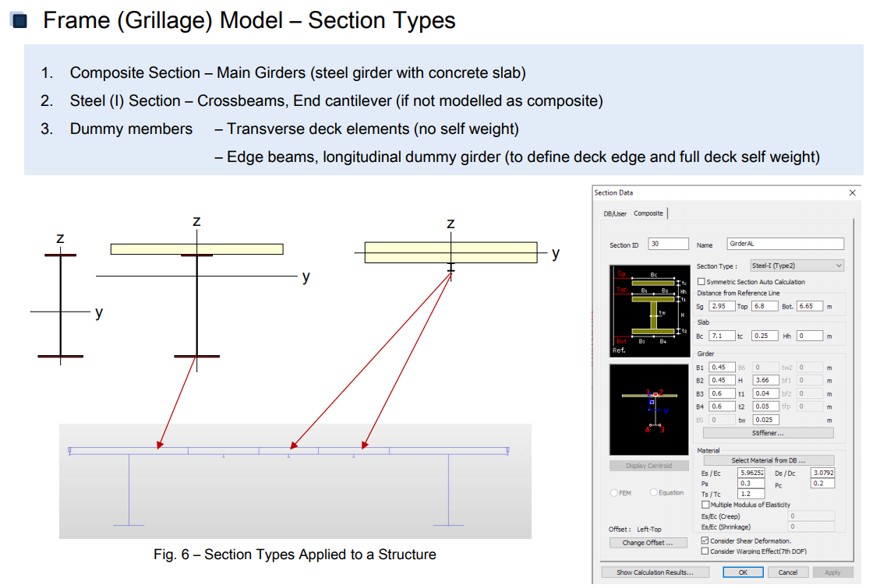
Task: Open the Section Type dropdown
Action: point(797,266)
